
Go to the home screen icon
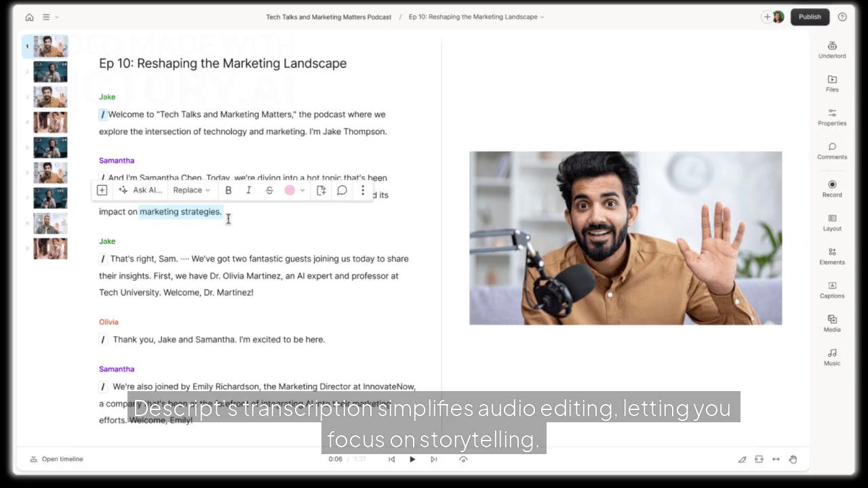click(29, 17)
